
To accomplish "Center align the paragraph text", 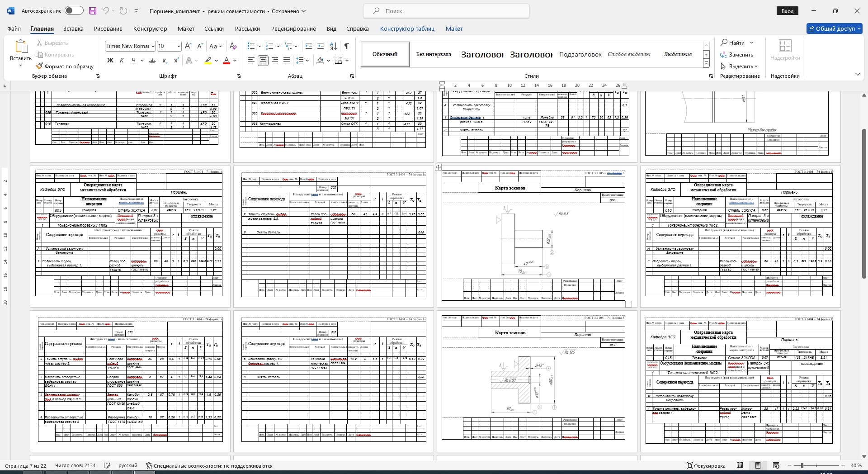I will pos(263,60).
